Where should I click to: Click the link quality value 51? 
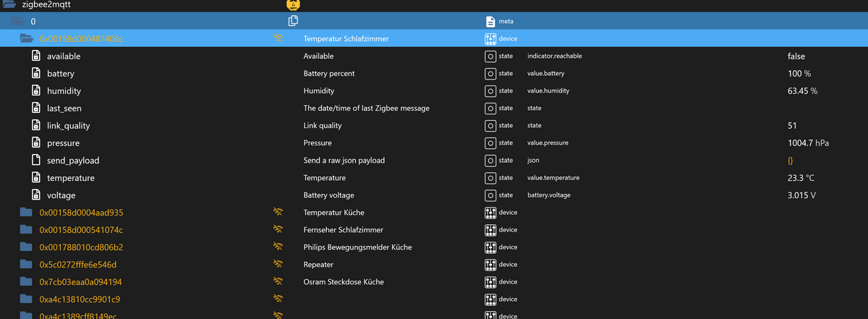(792, 125)
